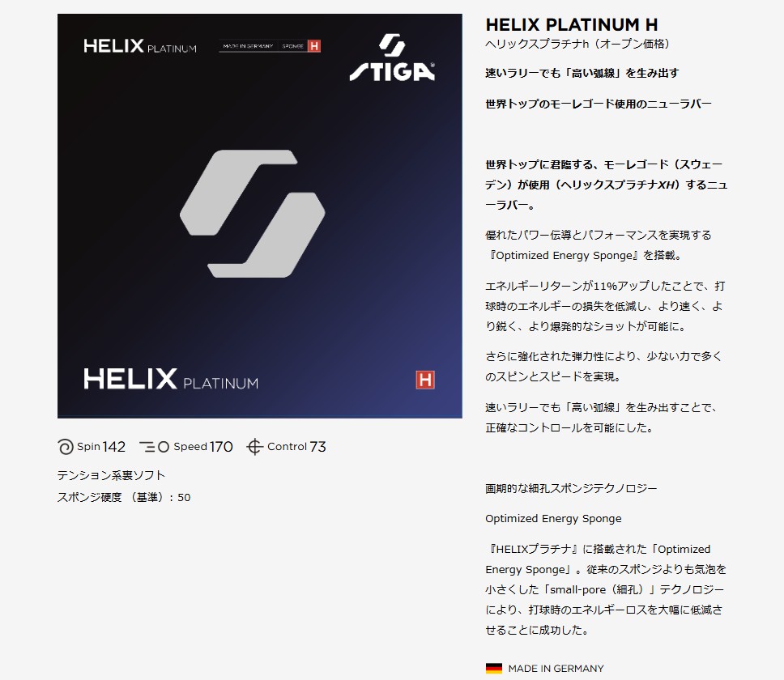
Task: Click the Spin swirl icon
Action: tap(66, 447)
